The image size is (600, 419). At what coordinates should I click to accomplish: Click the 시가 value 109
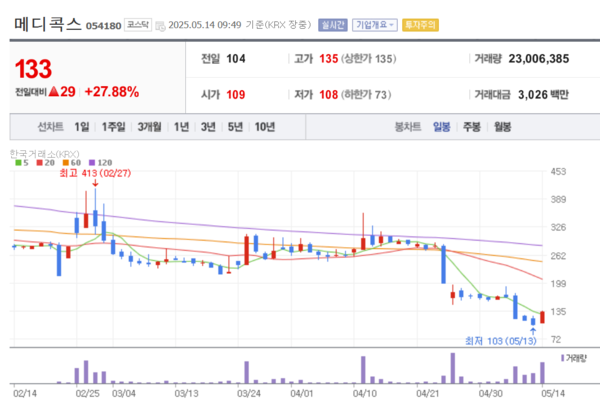point(236,95)
